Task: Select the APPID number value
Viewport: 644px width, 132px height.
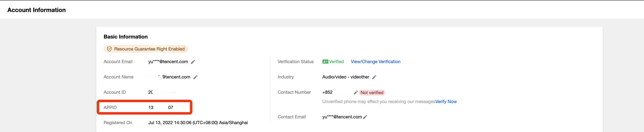Action: coord(161,108)
